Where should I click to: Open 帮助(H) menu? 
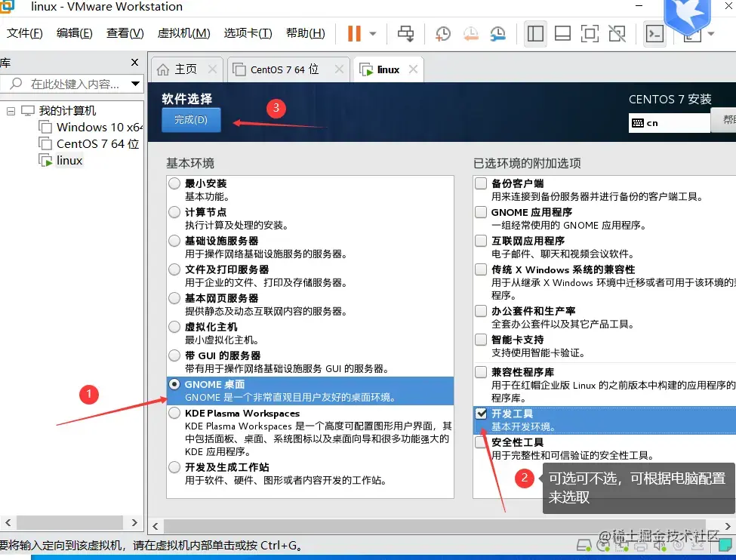pos(305,33)
